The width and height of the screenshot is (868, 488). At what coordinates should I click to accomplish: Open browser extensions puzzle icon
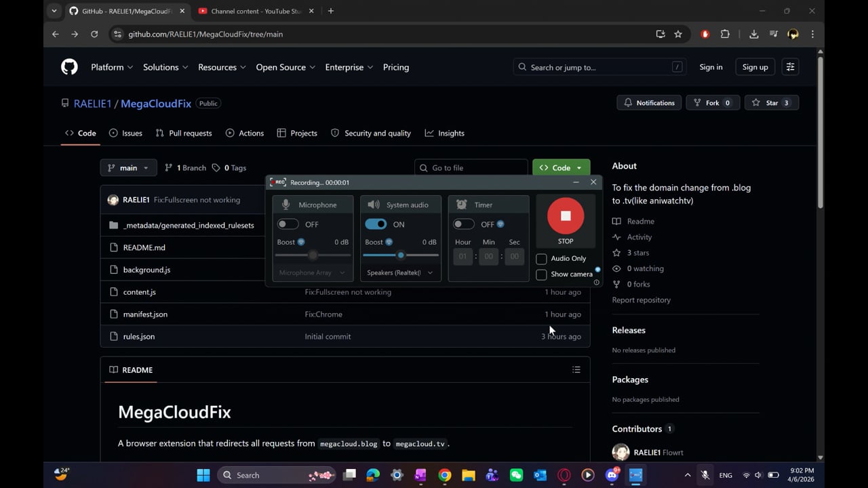pyautogui.click(x=725, y=34)
